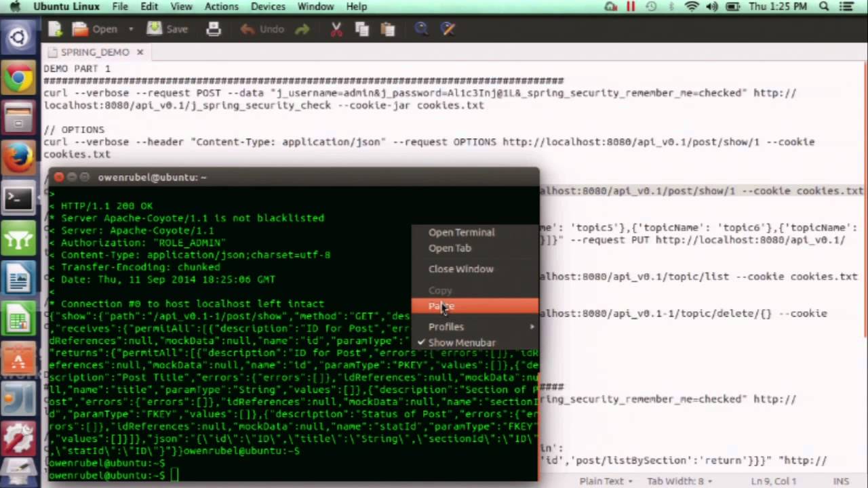868x488 pixels.
Task: Open the Plain Text language dropdown
Action: tap(605, 481)
